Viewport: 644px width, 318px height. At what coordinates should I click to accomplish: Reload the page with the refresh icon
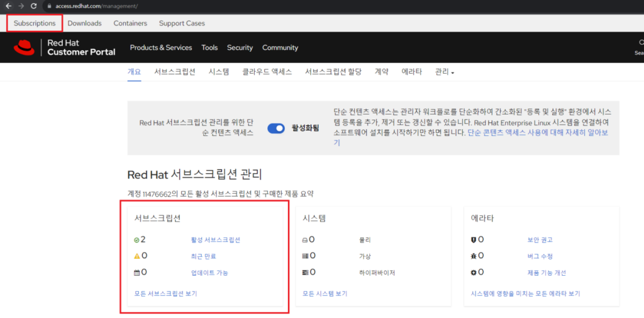(x=34, y=6)
